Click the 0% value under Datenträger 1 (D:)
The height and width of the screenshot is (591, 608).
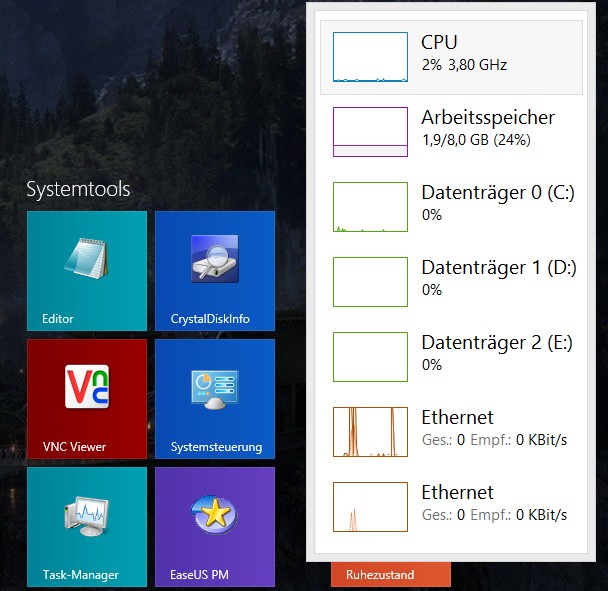point(432,290)
